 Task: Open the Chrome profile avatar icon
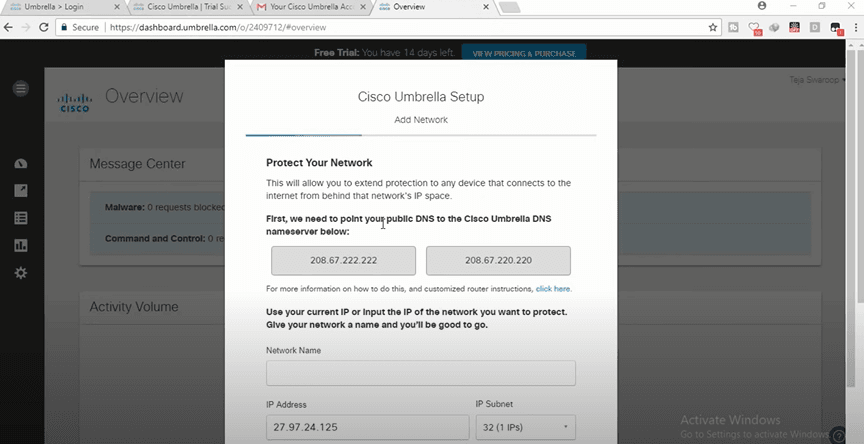[x=762, y=6]
